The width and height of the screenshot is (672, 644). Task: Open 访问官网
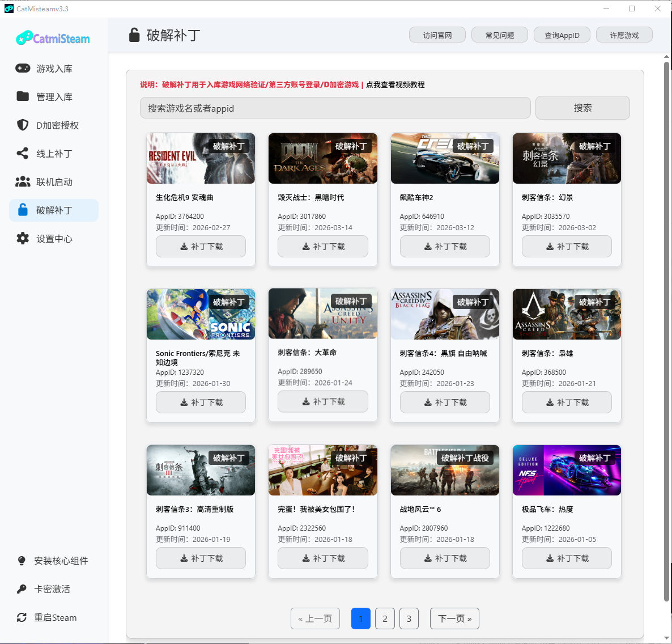[437, 35]
